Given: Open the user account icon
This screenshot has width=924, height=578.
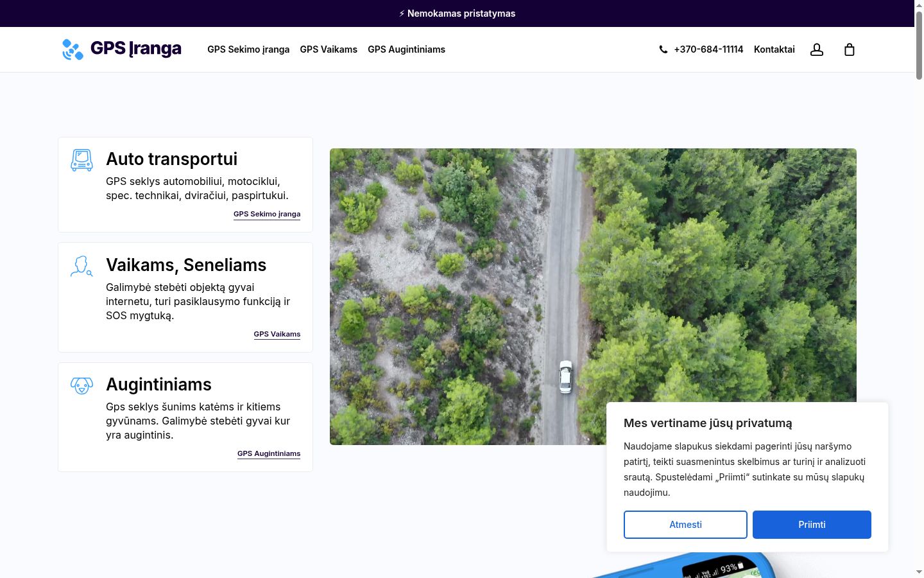Looking at the screenshot, I should tap(816, 49).
